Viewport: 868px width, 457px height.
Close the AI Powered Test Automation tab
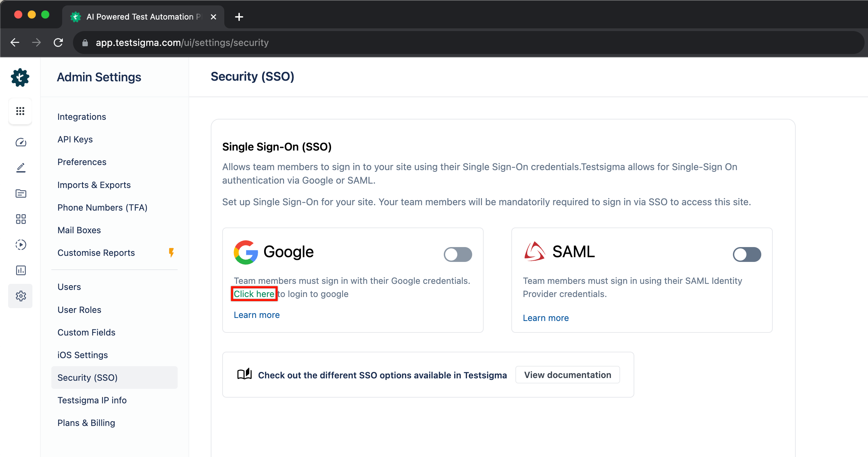click(x=213, y=17)
